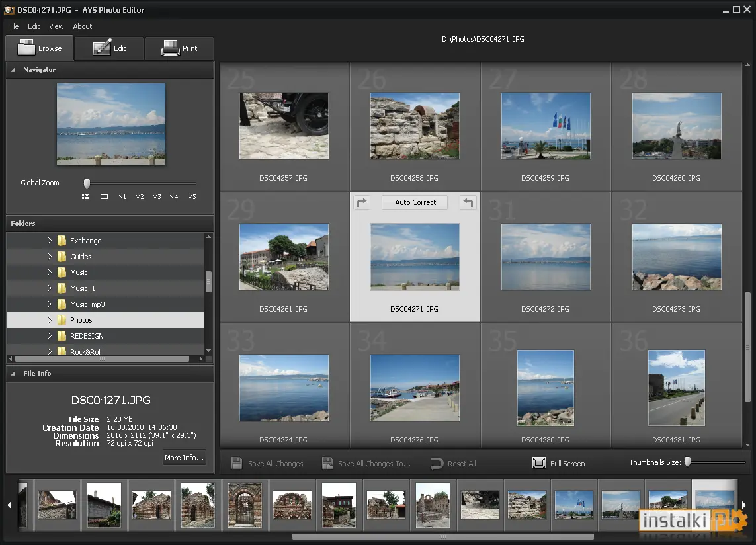Open More Info for DSC04271.JPG

click(184, 458)
